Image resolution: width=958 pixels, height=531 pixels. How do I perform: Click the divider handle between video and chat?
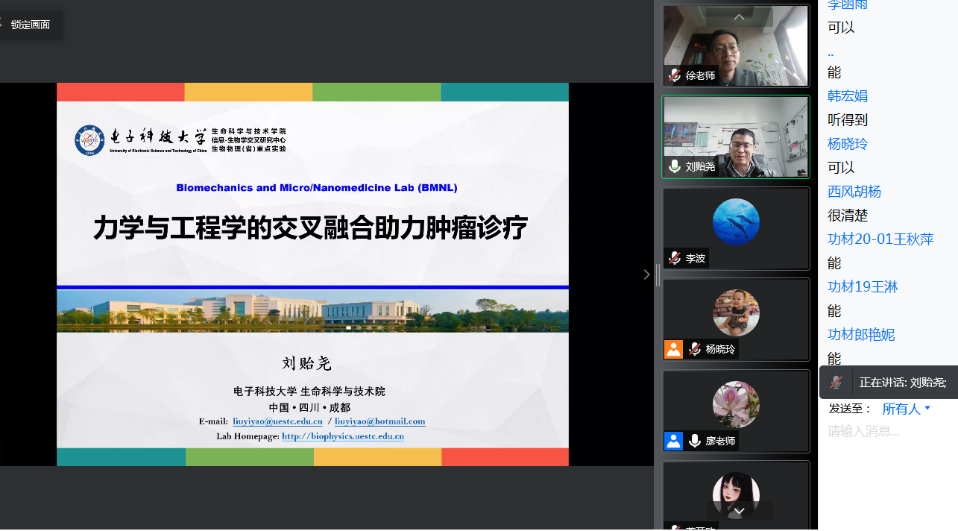pos(658,274)
